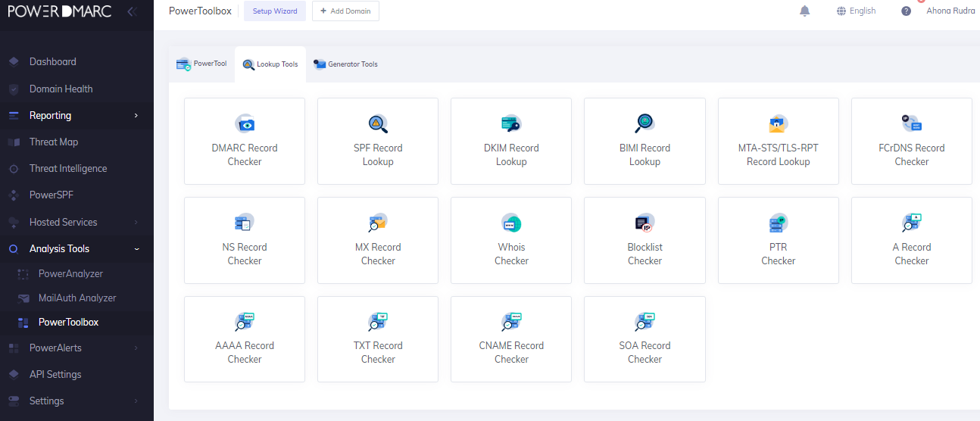Collapse the sidebar with the chevron arrow
Viewport: 980px width, 421px height.
132,11
